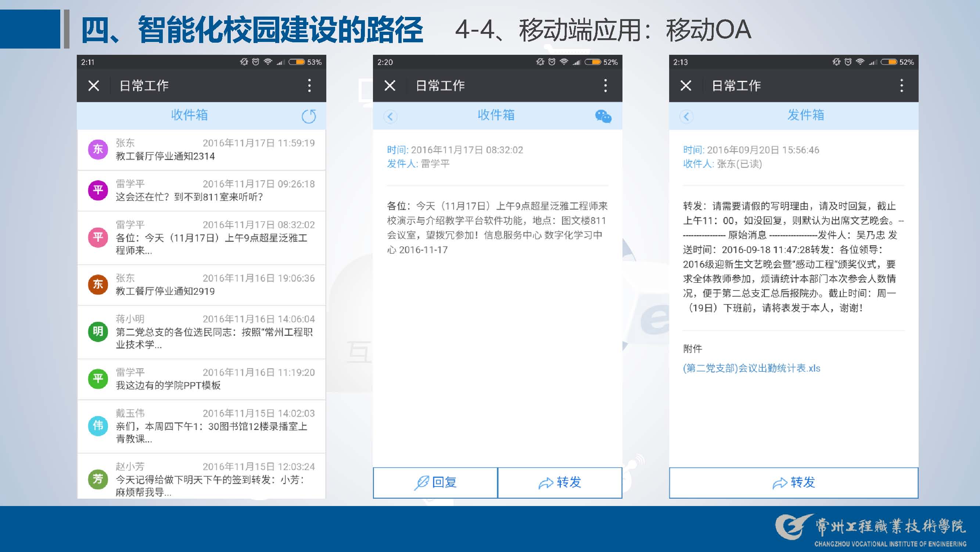Open three-dot menu on the first phone screen
Viewport: 980px width, 552px height.
[309, 86]
